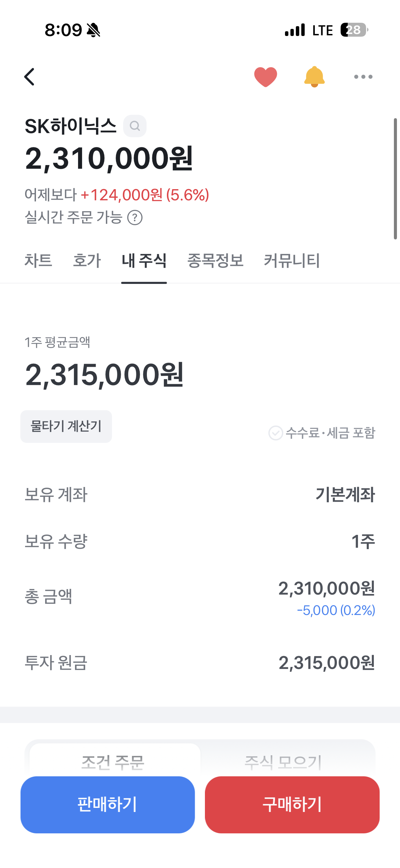Viewport: 400px width, 868px height.
Task: Toggle the 수수료·세금 포함 checkbox
Action: pyautogui.click(x=275, y=433)
